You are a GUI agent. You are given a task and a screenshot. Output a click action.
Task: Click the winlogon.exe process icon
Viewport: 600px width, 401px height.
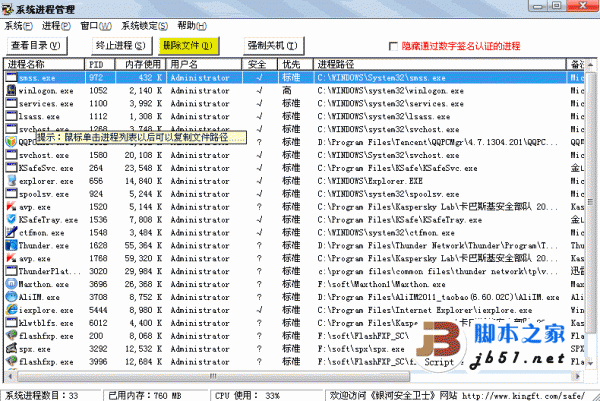pyautogui.click(x=11, y=90)
